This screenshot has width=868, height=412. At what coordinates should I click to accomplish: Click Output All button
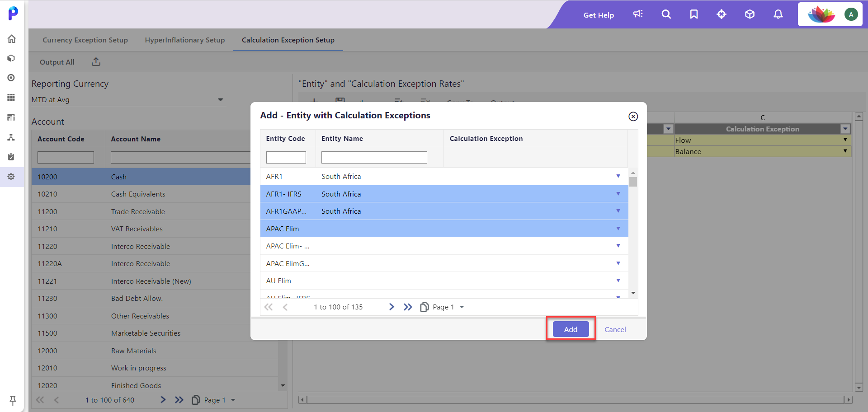pyautogui.click(x=57, y=62)
